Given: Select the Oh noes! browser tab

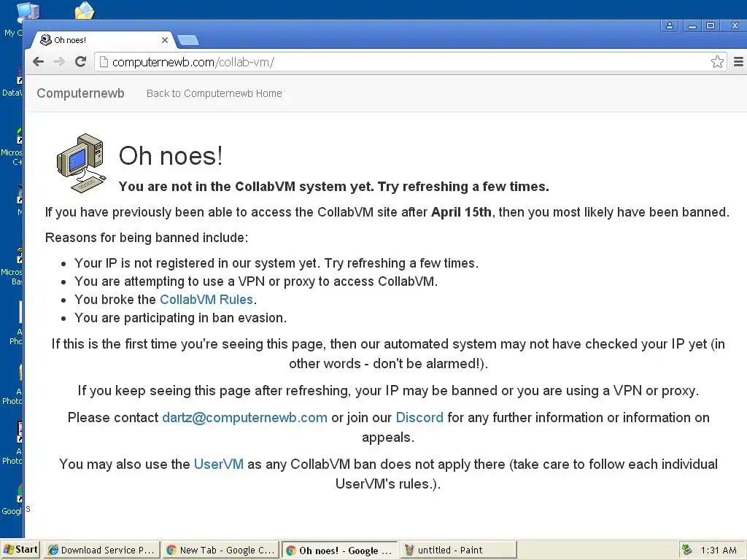Looking at the screenshot, I should [102, 40].
